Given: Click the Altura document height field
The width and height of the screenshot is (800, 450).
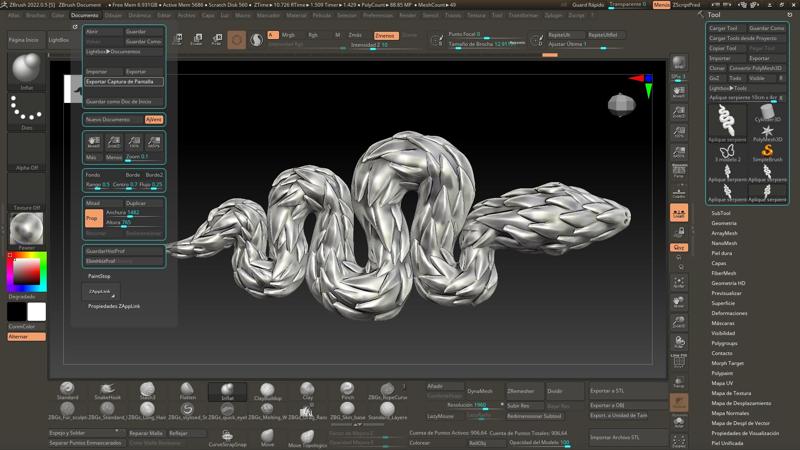Looking at the screenshot, I should click(x=134, y=223).
